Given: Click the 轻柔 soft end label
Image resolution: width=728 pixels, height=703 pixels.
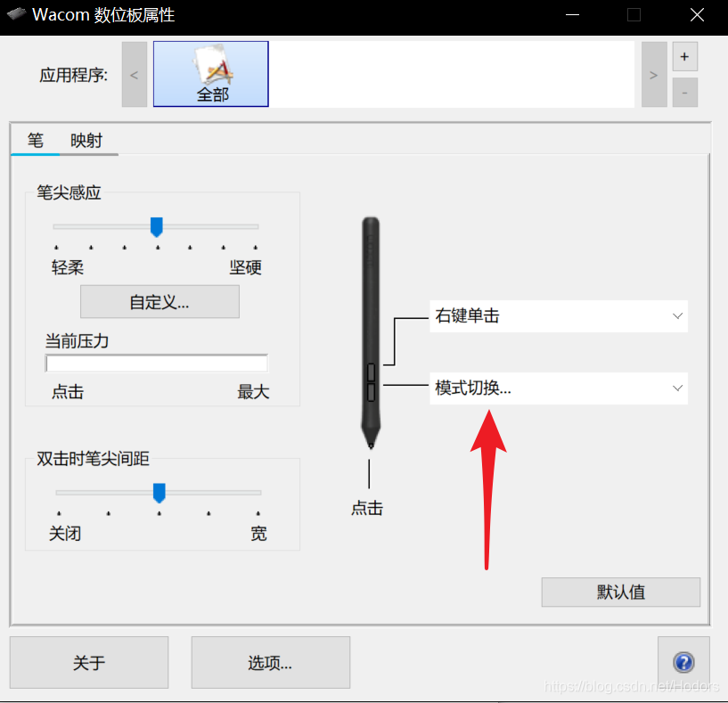Looking at the screenshot, I should 68,267.
